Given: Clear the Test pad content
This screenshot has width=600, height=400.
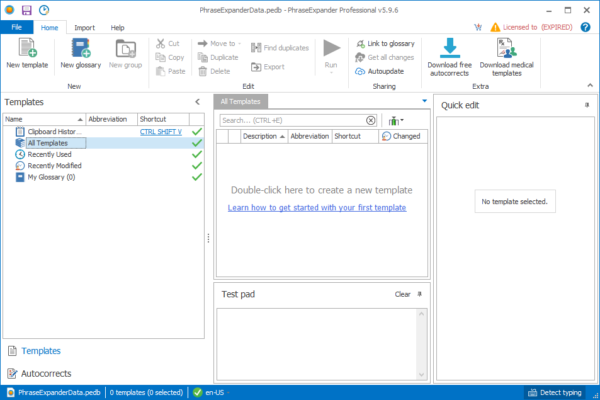Looking at the screenshot, I should tap(402, 294).
